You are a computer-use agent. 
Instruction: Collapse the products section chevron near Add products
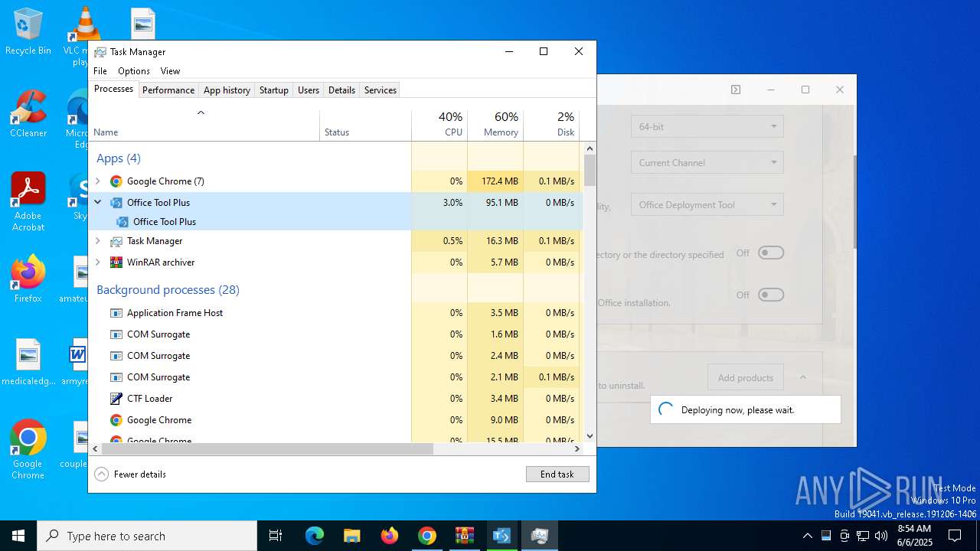pyautogui.click(x=803, y=377)
